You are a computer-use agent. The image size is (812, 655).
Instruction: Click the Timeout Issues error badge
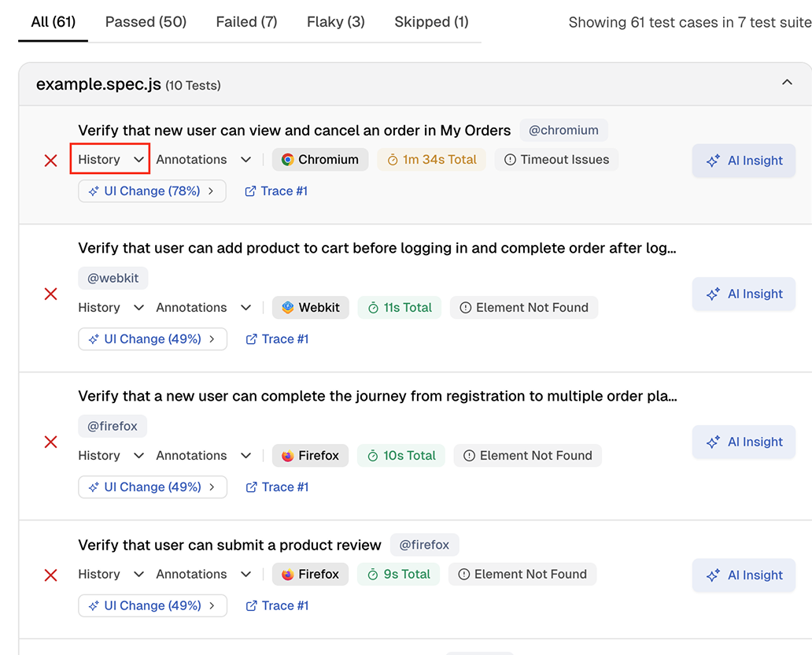(557, 160)
